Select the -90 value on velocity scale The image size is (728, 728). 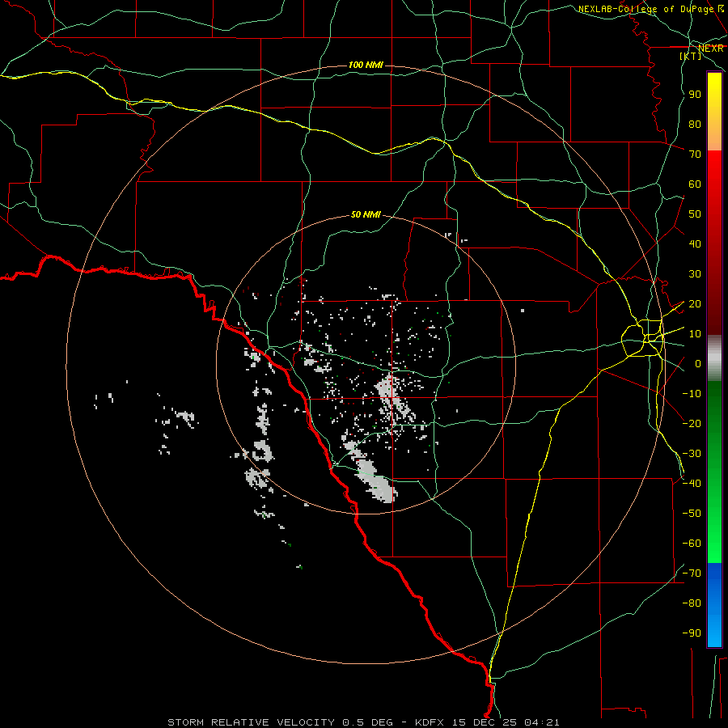pos(692,633)
